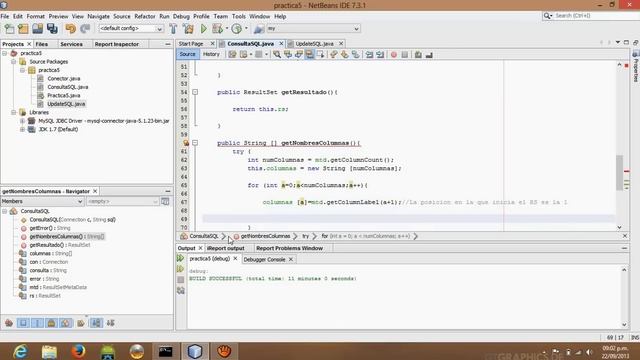Click the Sort by Source icon in Navigator
Viewport: 640px width, 360px height.
tap(111, 323)
